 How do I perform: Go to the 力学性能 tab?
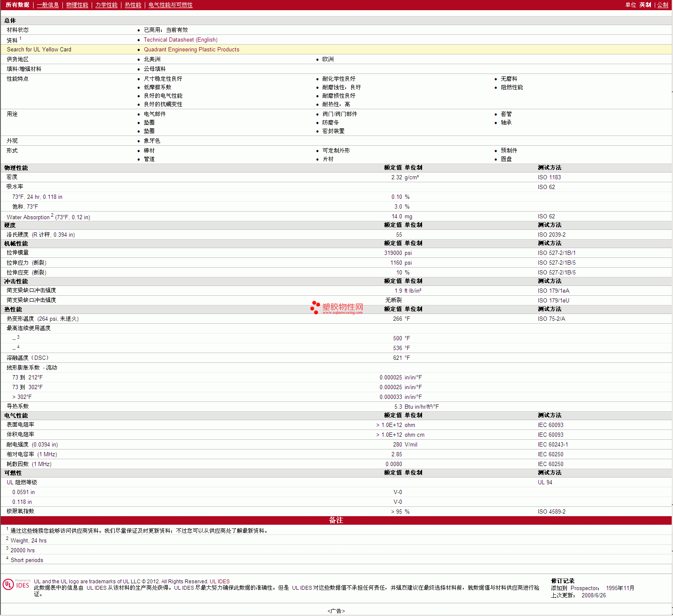106,5
